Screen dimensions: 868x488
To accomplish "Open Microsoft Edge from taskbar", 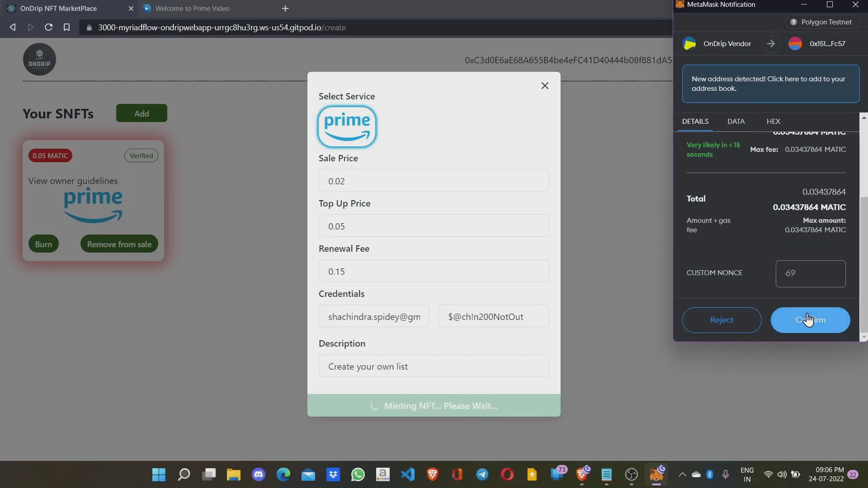I will click(283, 474).
